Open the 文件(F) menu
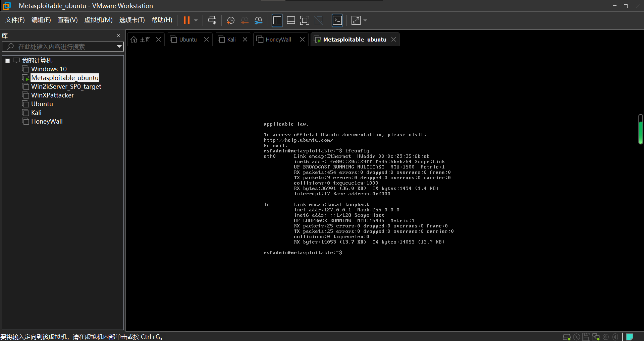The image size is (644, 341). coord(15,20)
